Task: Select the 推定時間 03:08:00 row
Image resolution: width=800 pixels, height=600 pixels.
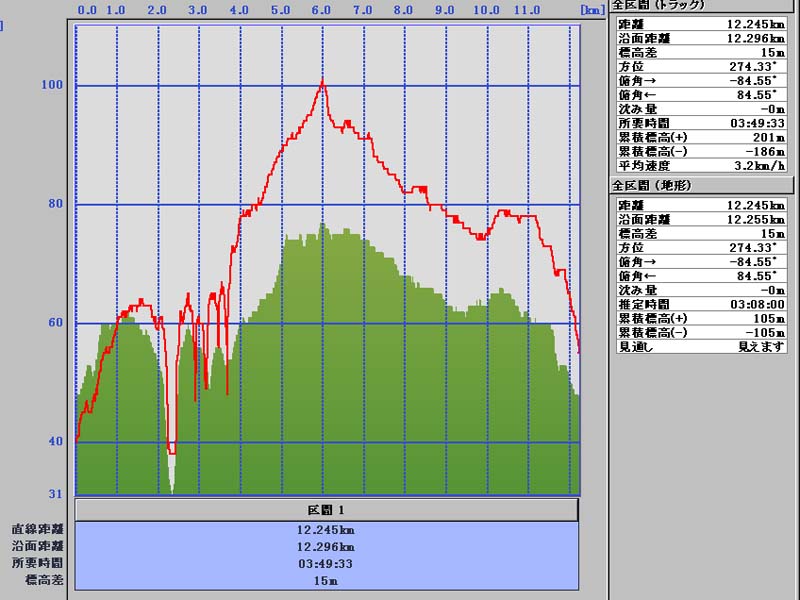Action: (698, 303)
